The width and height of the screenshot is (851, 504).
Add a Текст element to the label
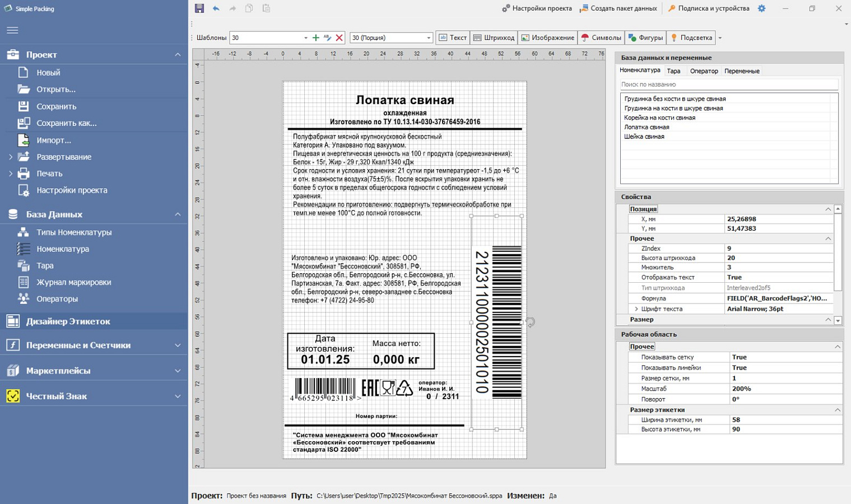pos(453,38)
